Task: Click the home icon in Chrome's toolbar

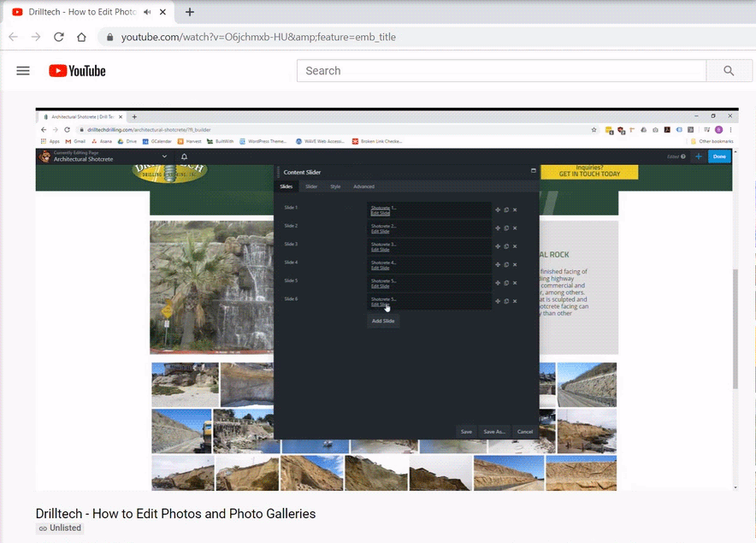Action: [x=81, y=37]
